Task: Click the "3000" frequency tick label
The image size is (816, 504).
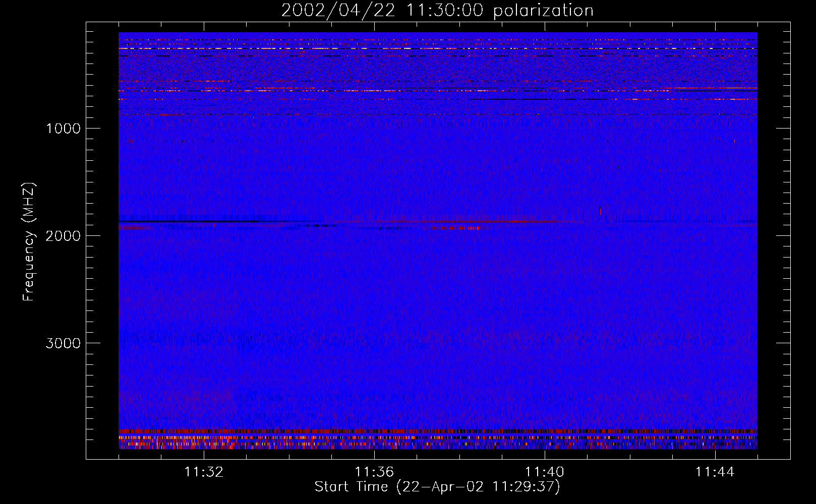Action: tap(63, 343)
